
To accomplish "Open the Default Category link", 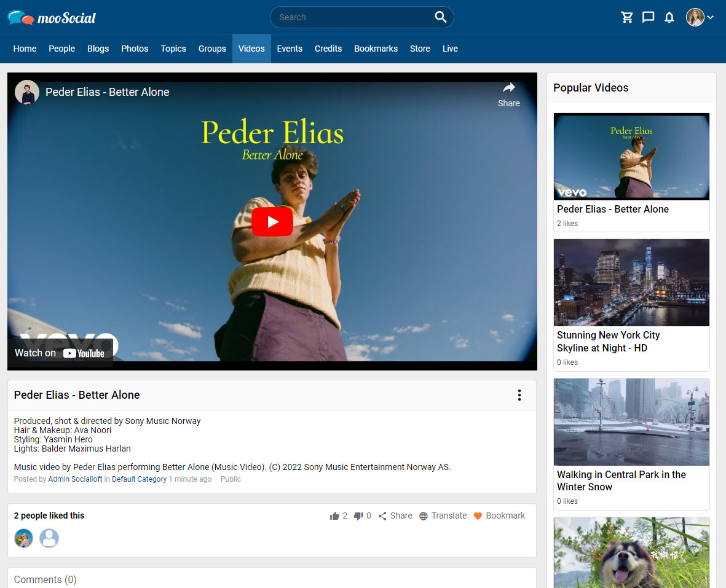I will [x=140, y=479].
